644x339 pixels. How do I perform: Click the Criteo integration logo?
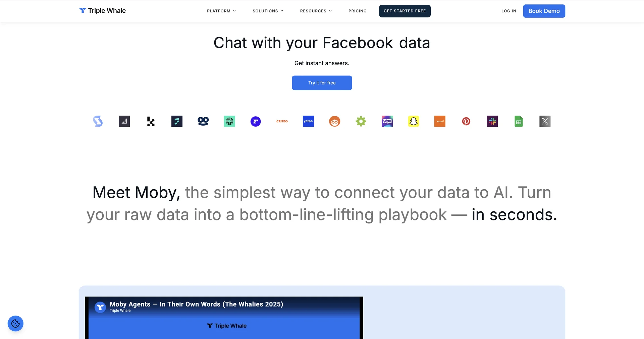pos(282,121)
